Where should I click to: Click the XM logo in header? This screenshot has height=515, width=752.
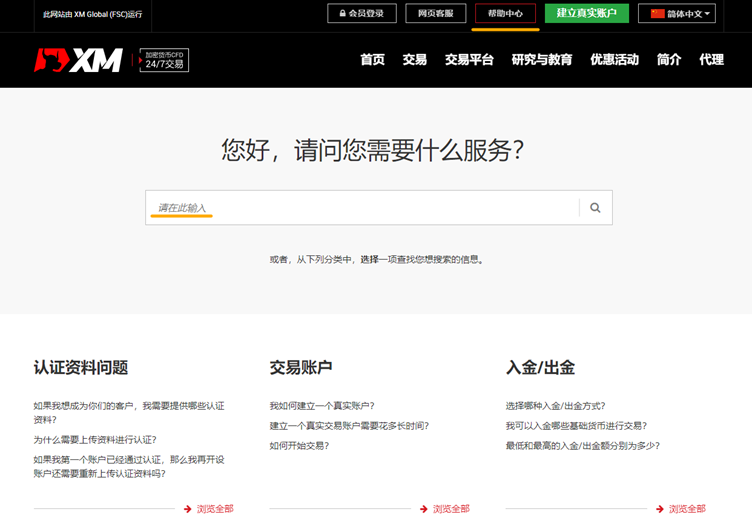tap(78, 60)
